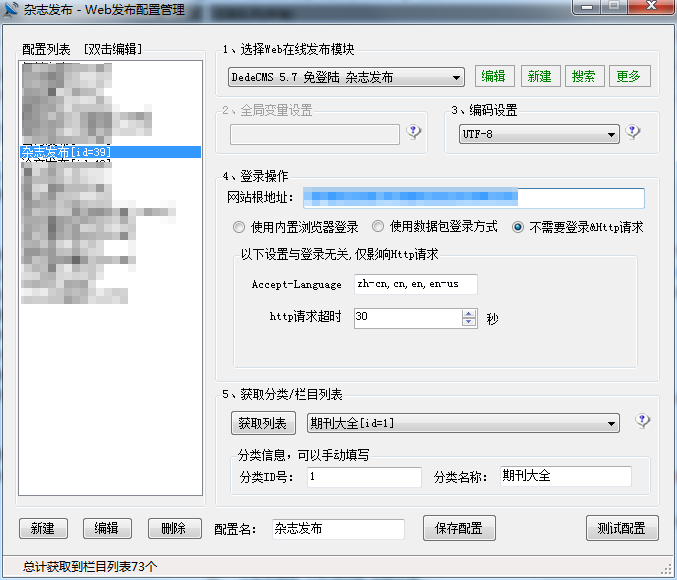Increase http timeout with up arrow
This screenshot has width=677, height=580.
(x=469, y=314)
